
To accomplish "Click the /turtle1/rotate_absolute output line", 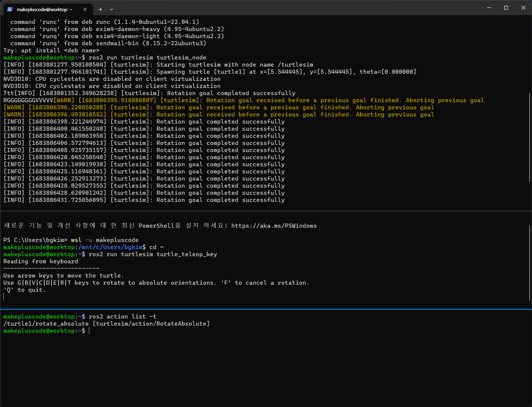I will (106, 324).
